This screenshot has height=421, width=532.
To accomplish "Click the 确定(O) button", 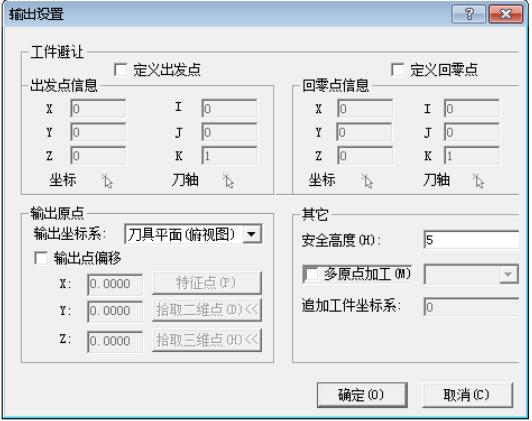I will coord(362,395).
